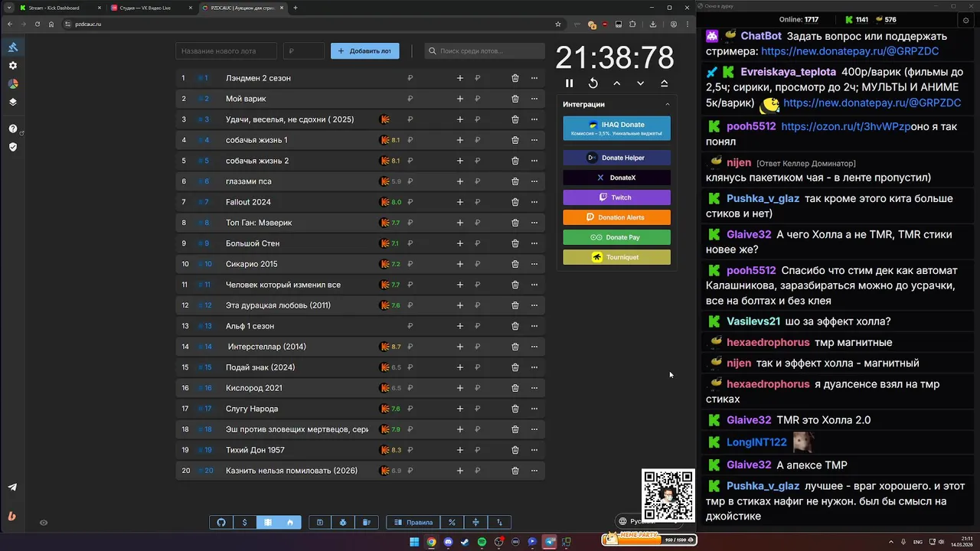980x551 pixels.
Task: Open a new browser tab
Action: pos(296,8)
